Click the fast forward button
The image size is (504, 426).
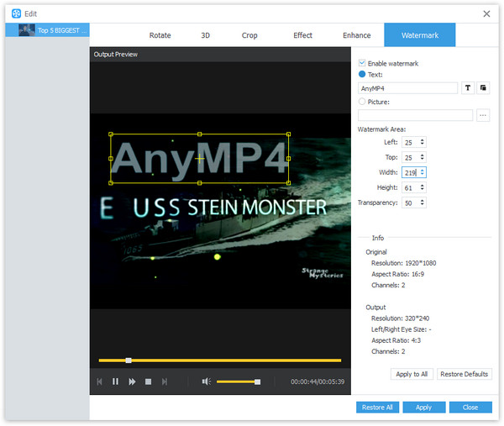pyautogui.click(x=132, y=381)
